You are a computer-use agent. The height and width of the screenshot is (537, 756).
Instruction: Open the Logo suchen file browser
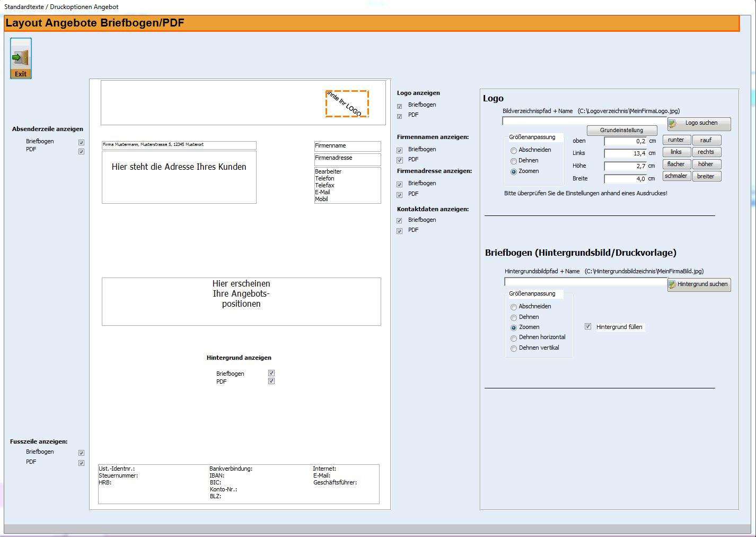pyautogui.click(x=699, y=124)
